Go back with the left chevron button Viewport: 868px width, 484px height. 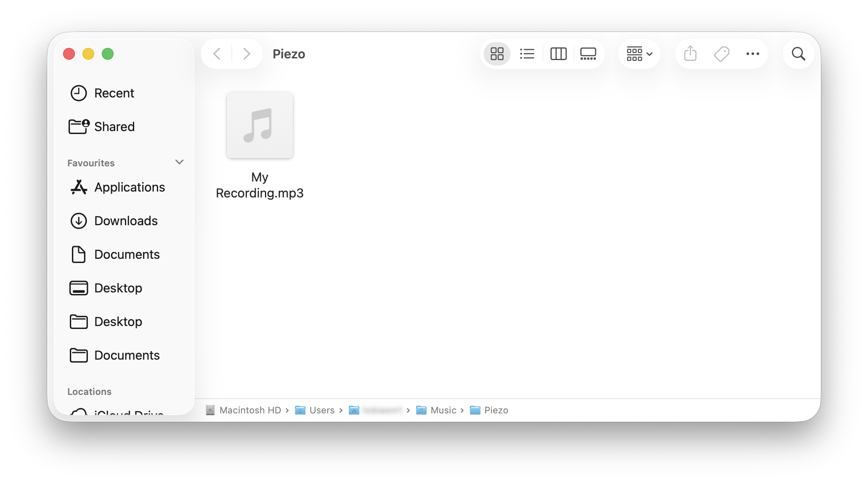pos(217,54)
